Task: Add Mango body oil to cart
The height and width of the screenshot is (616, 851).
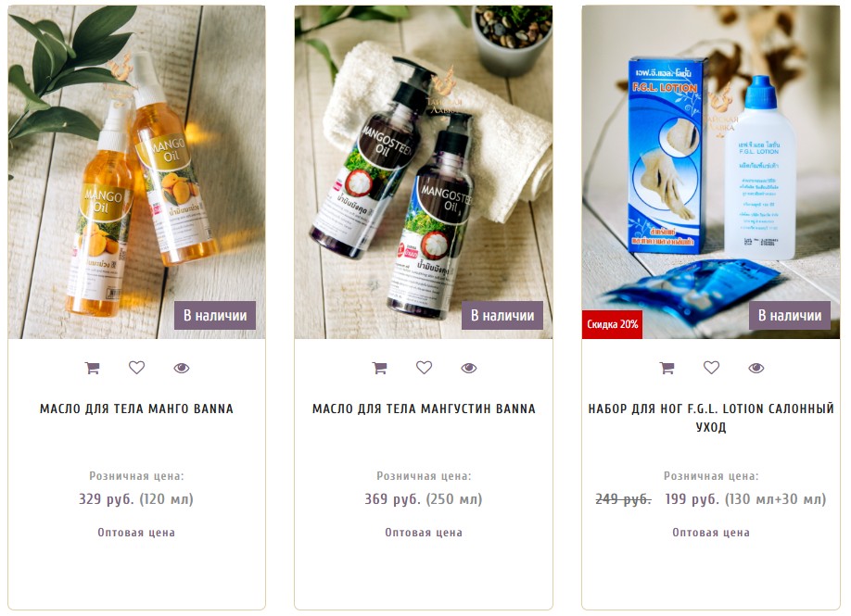Action: pyautogui.click(x=93, y=368)
